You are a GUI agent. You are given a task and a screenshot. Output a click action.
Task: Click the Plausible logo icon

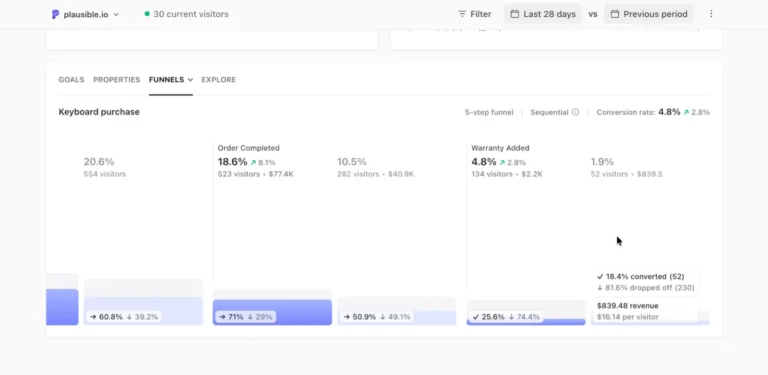[55, 14]
